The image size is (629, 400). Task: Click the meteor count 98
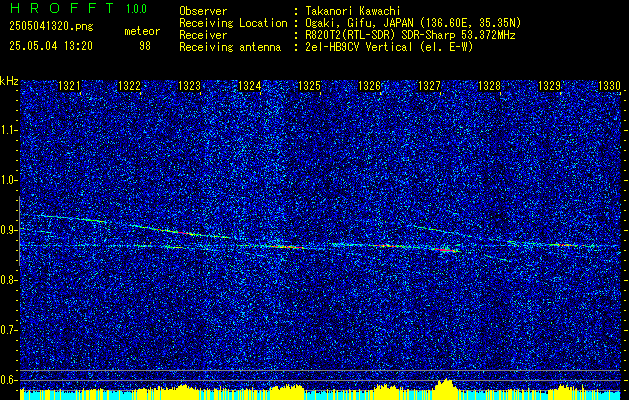click(145, 46)
